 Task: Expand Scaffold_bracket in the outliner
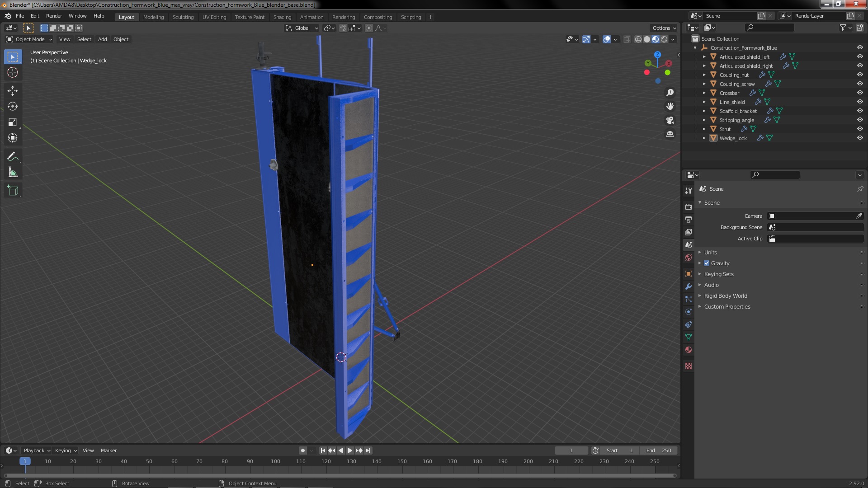[x=704, y=111]
